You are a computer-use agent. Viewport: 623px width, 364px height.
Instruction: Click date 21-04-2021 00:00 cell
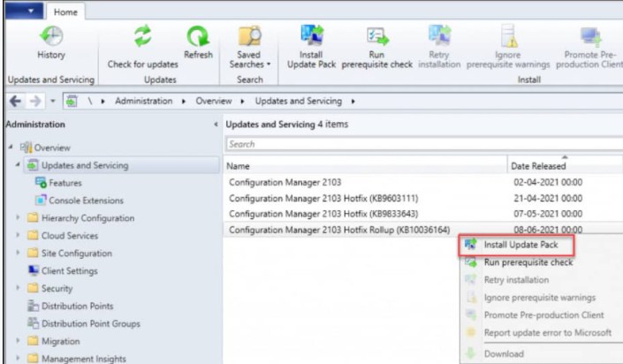(x=548, y=198)
